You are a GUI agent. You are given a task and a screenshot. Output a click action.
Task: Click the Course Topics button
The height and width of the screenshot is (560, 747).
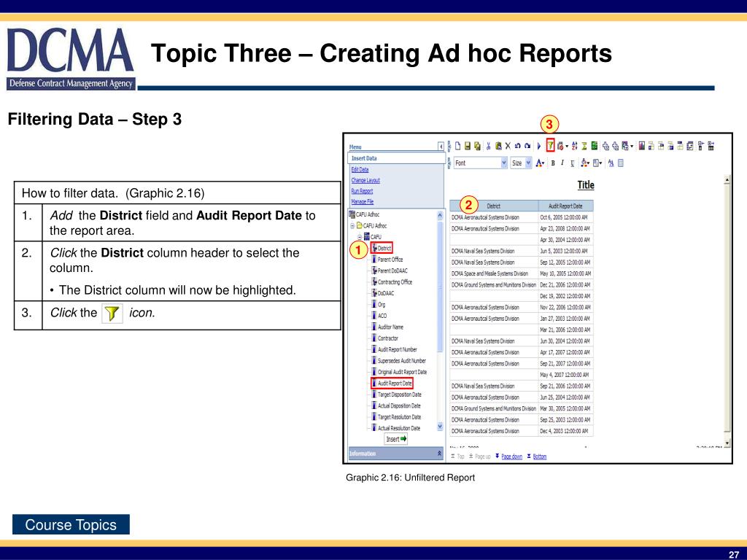(71, 524)
